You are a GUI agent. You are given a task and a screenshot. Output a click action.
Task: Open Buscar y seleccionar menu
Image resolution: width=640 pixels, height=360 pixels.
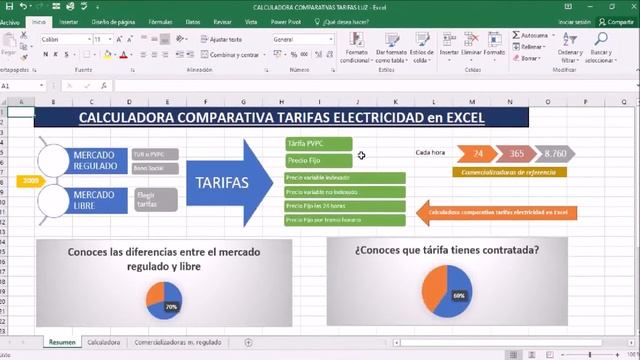601,48
